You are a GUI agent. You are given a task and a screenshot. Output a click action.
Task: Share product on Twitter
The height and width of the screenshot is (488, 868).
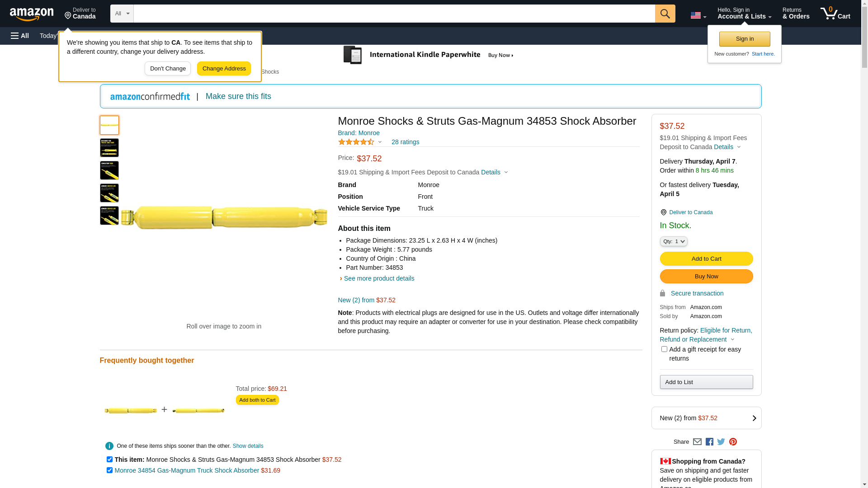721,442
